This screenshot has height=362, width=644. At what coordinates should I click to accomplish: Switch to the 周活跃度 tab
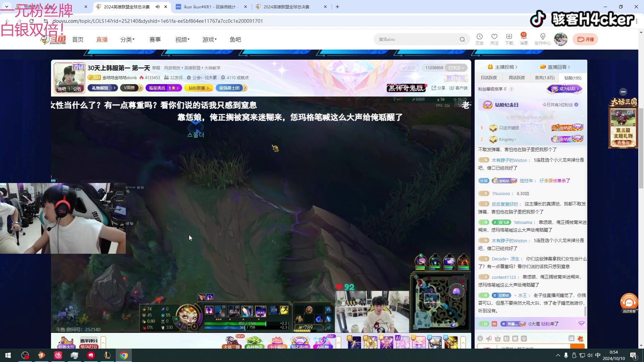click(x=517, y=78)
